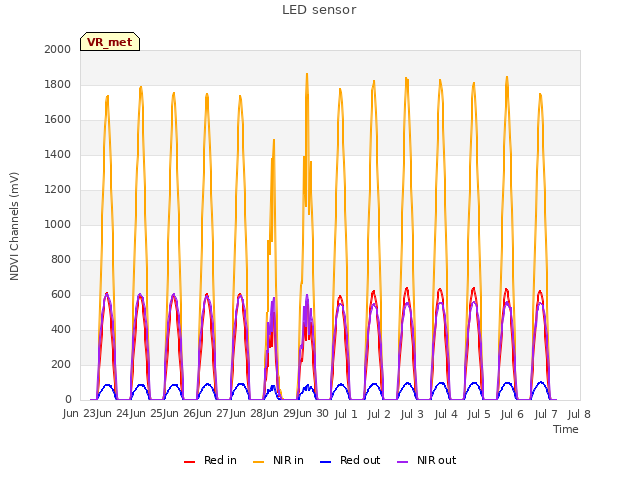
Task: Toggle the NIR out legend entry
Action: [x=427, y=460]
